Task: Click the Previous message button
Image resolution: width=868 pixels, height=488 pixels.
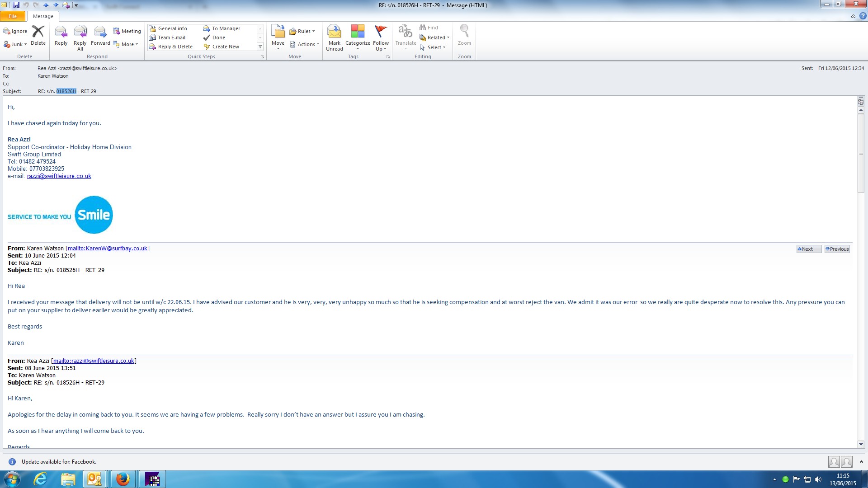Action: click(x=837, y=249)
